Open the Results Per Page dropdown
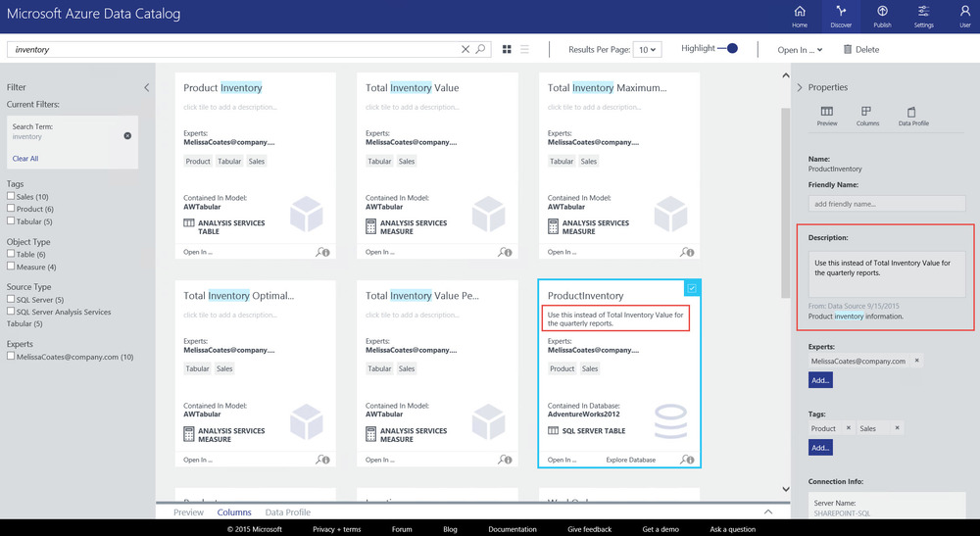This screenshot has height=536, width=980. tap(647, 49)
